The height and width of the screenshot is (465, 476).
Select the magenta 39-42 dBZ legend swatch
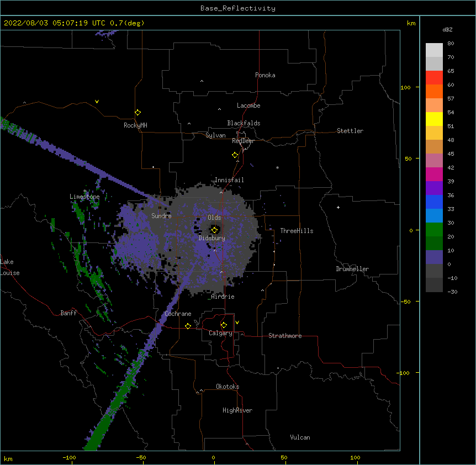(434, 174)
